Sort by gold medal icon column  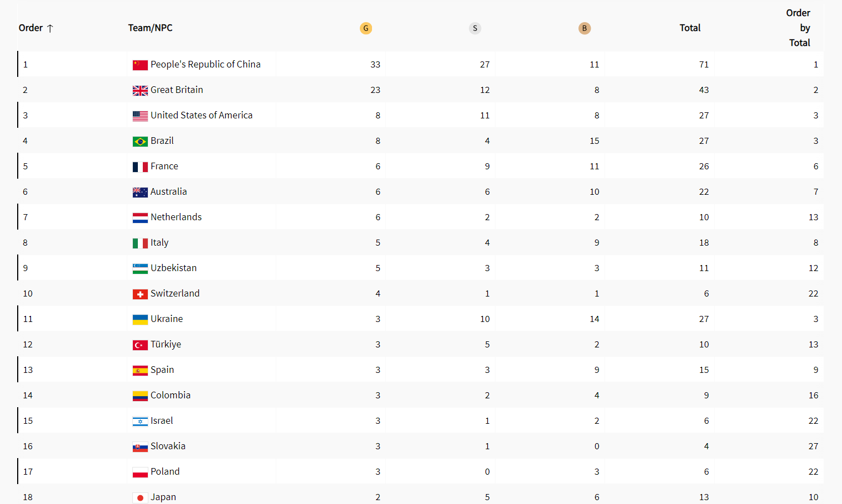click(365, 28)
